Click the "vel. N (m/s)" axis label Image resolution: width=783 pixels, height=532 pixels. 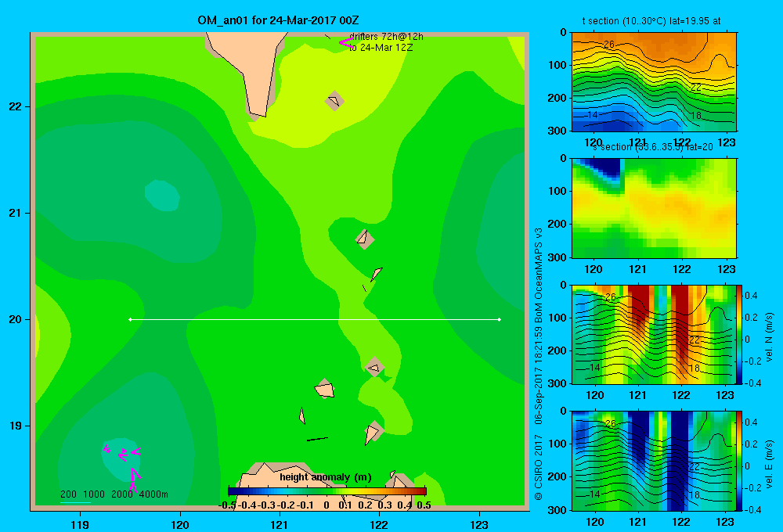769,337
